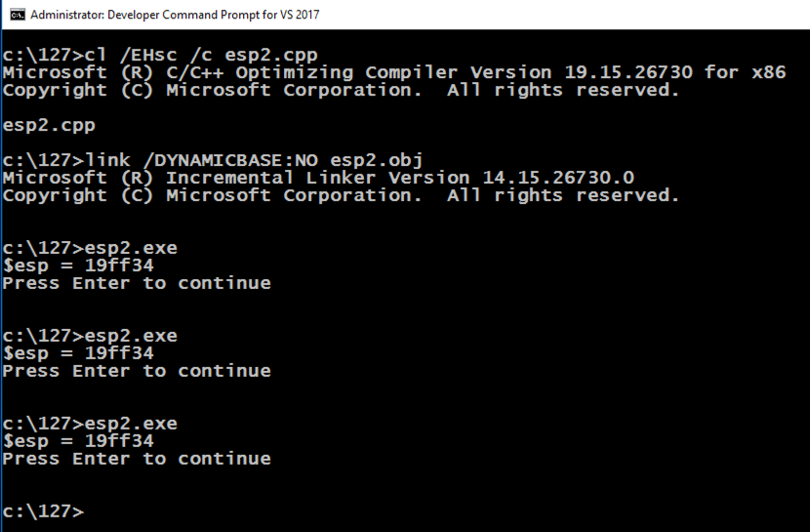Click the Developer Command Prompt title bar text

click(175, 15)
